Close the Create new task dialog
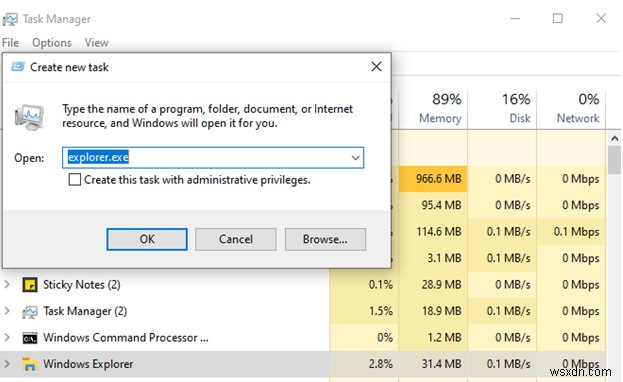Screen dimensions: 623x382 click(x=376, y=66)
